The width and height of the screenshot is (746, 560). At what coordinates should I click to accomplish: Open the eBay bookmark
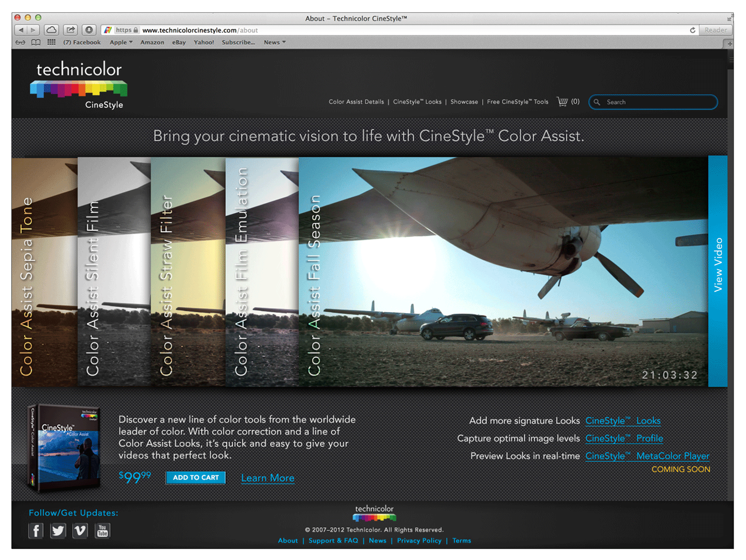(x=179, y=42)
